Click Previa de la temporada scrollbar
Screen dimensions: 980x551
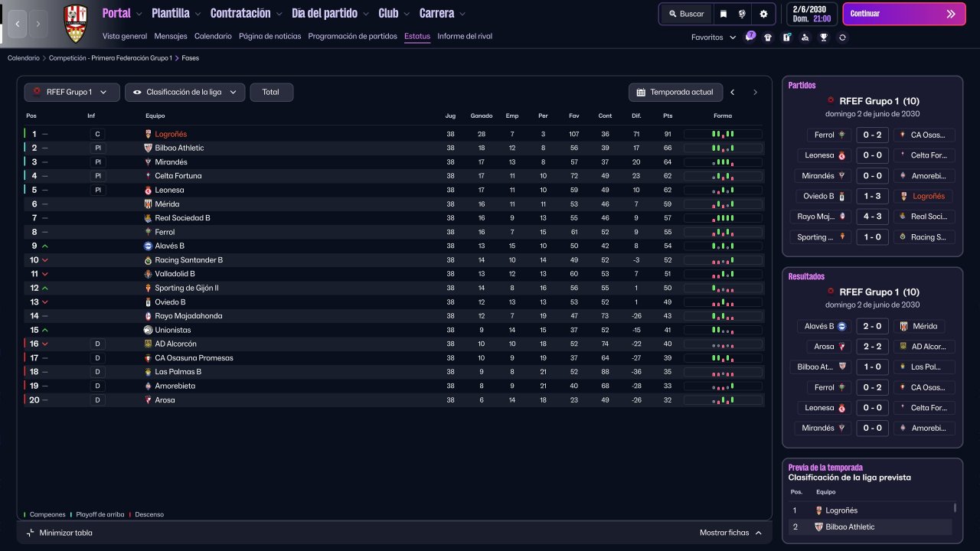click(x=955, y=507)
